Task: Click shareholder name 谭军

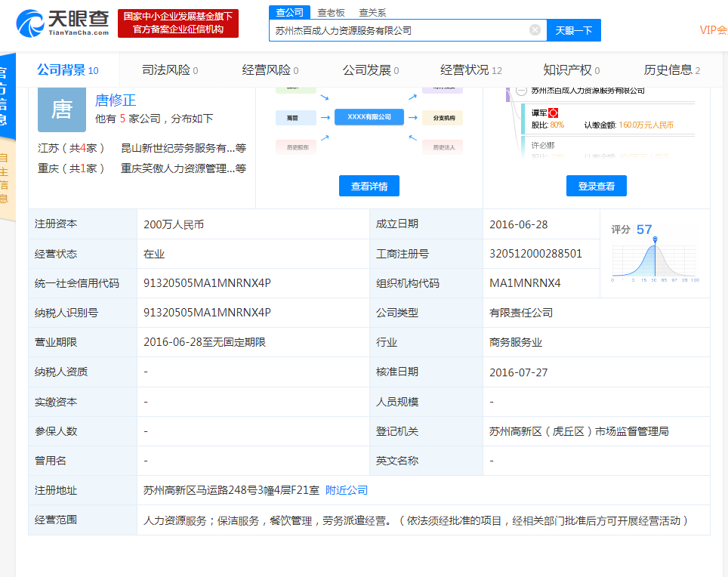Action: tap(539, 113)
